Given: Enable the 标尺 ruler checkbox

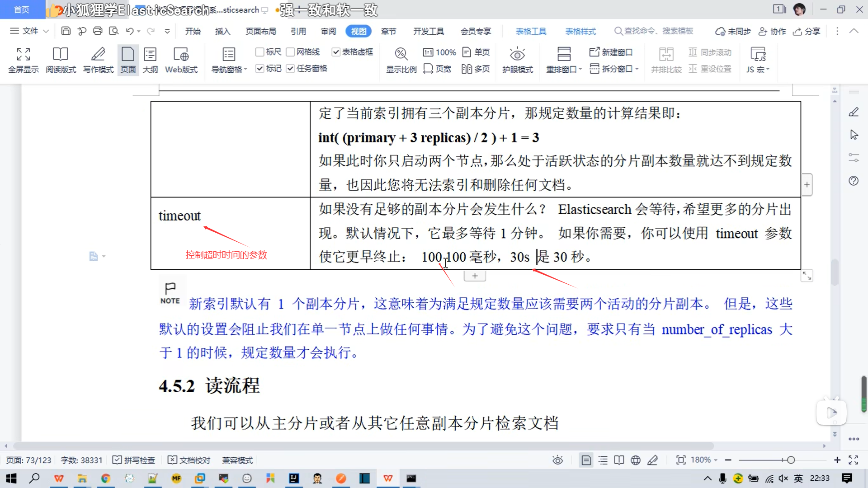Looking at the screenshot, I should click(x=260, y=52).
